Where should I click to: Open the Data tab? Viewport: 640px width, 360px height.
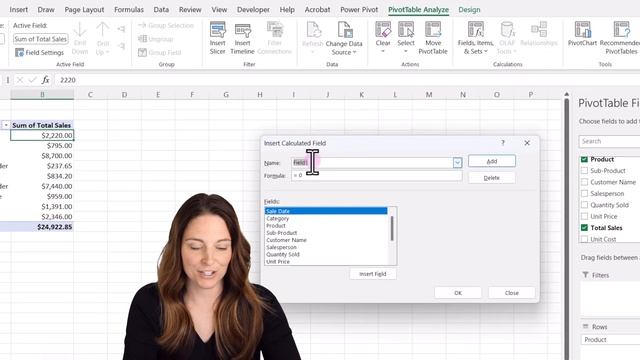pos(161,9)
